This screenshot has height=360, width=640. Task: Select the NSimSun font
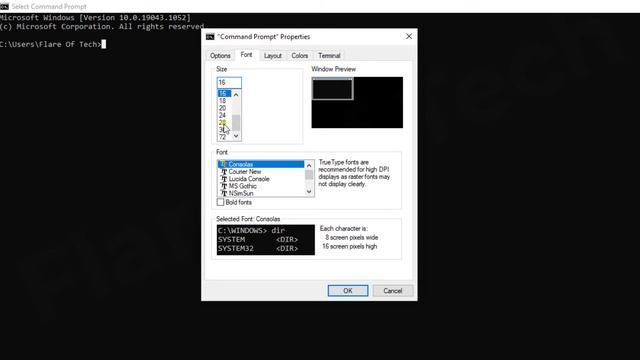[261, 193]
